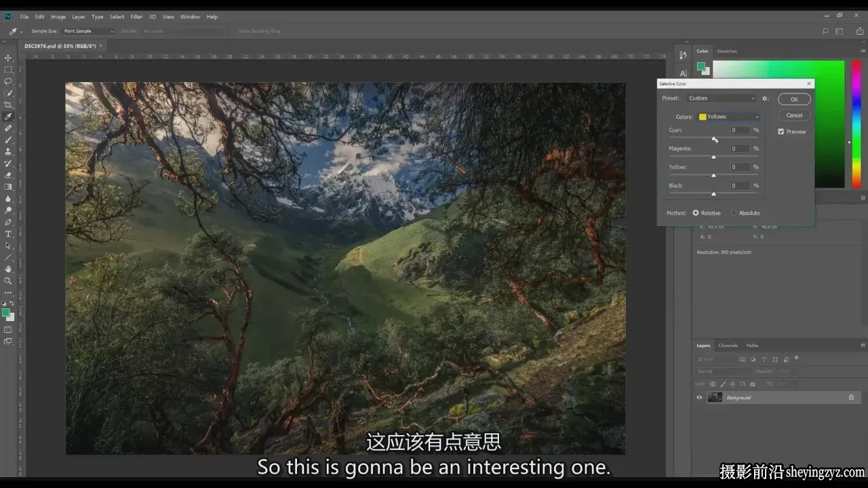Select the Path Selection tool
Viewport: 868px width, 488px height.
8,245
